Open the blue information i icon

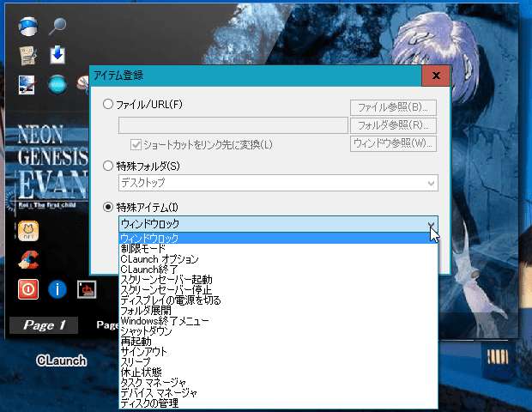click(x=57, y=289)
